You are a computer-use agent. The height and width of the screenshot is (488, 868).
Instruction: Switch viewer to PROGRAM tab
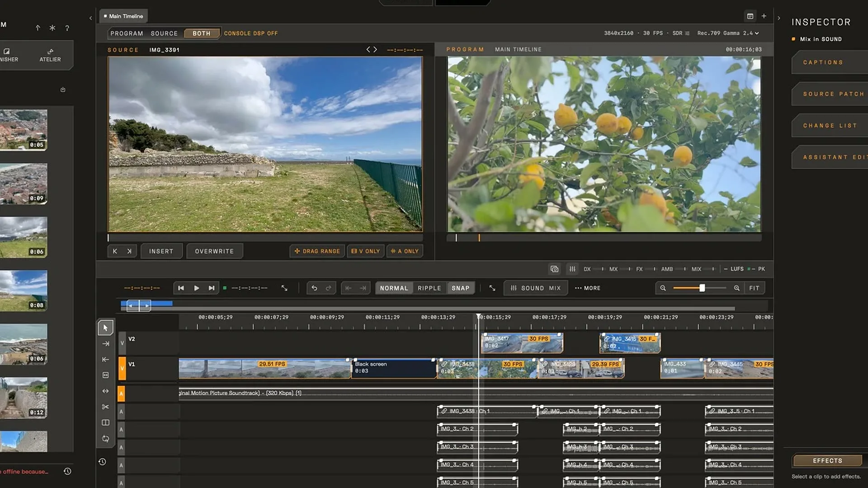127,33
